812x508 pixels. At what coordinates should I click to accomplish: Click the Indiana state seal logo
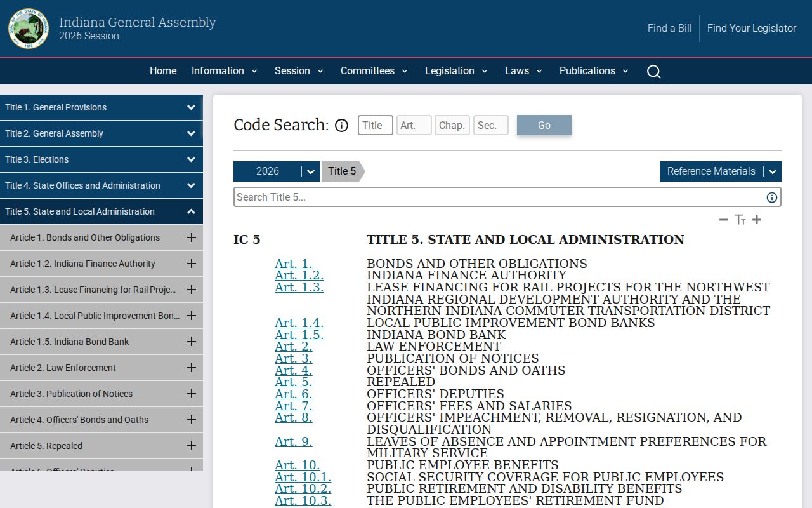tap(29, 29)
